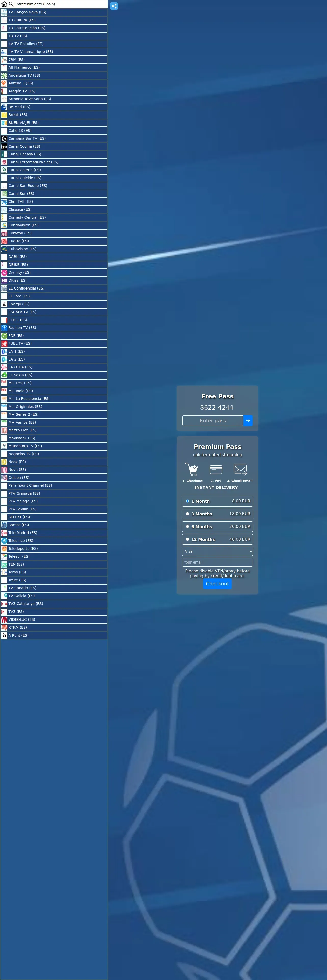Open Movistar+ (ES) channel
327x980 pixels.
[x=54, y=438]
